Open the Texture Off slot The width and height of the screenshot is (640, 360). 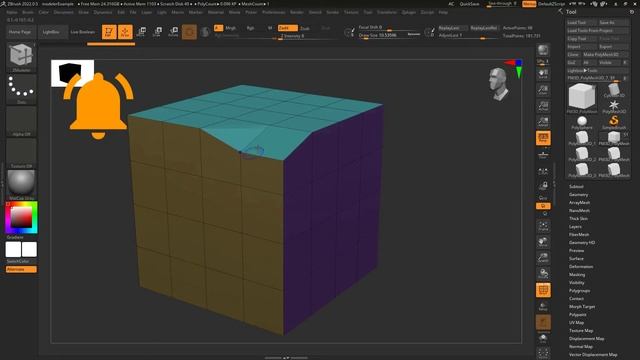[x=21, y=153]
